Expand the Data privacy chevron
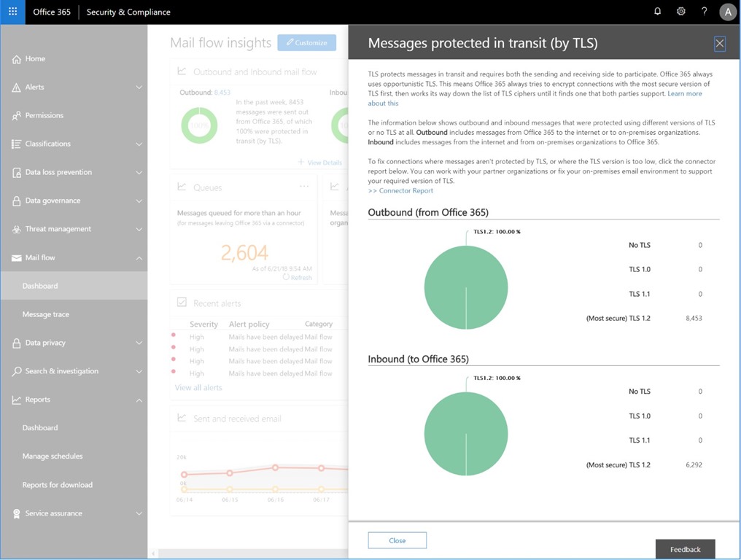This screenshot has height=560, width=741. [139, 343]
